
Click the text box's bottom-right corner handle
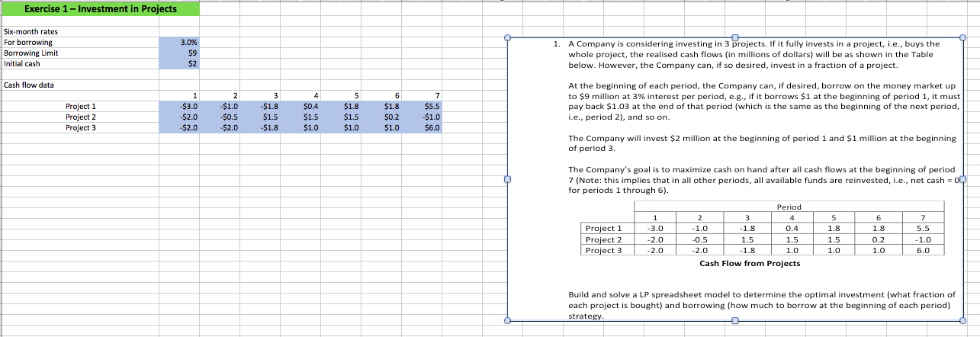[x=962, y=321]
